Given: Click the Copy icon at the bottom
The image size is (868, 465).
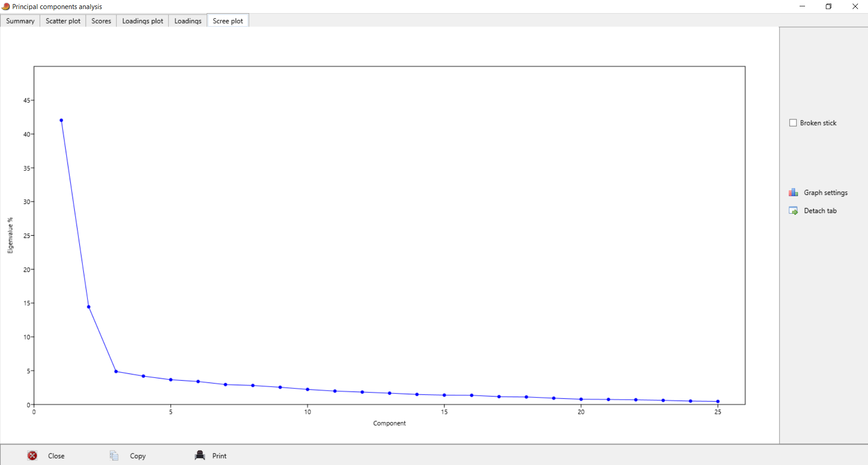Looking at the screenshot, I should (114, 455).
